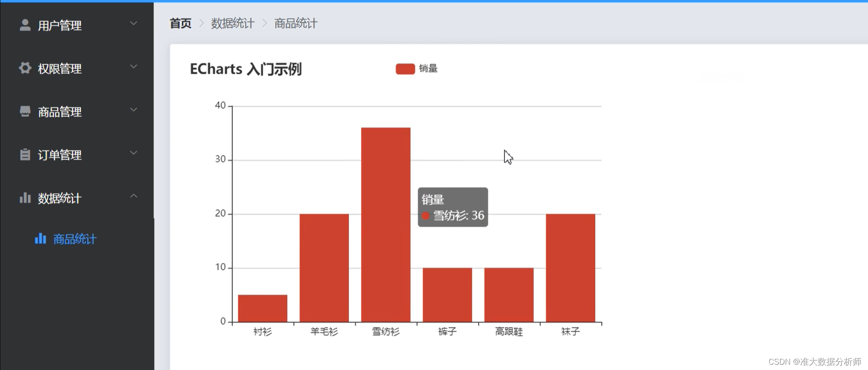Viewport: 868px width, 370px height.
Task: Click the 30 y-axis value
Action: click(220, 159)
